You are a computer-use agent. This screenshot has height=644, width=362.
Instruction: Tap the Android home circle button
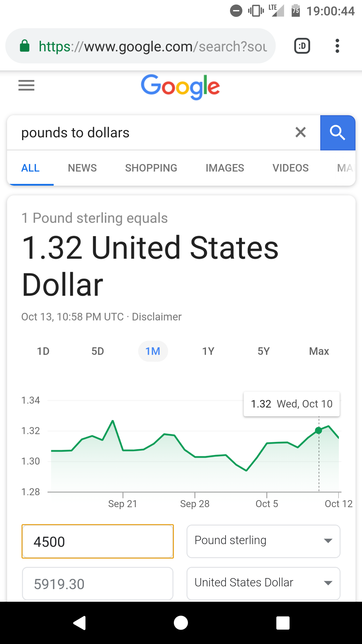(x=181, y=623)
